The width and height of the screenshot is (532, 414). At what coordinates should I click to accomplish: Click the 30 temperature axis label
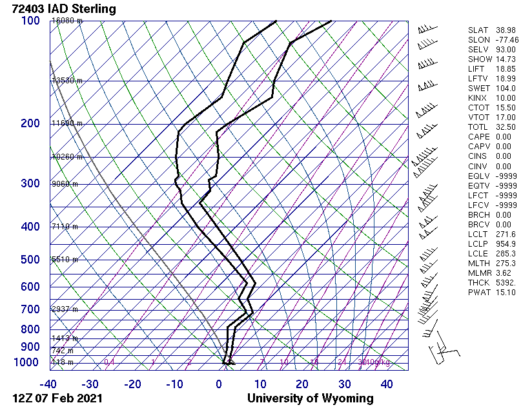(x=344, y=384)
